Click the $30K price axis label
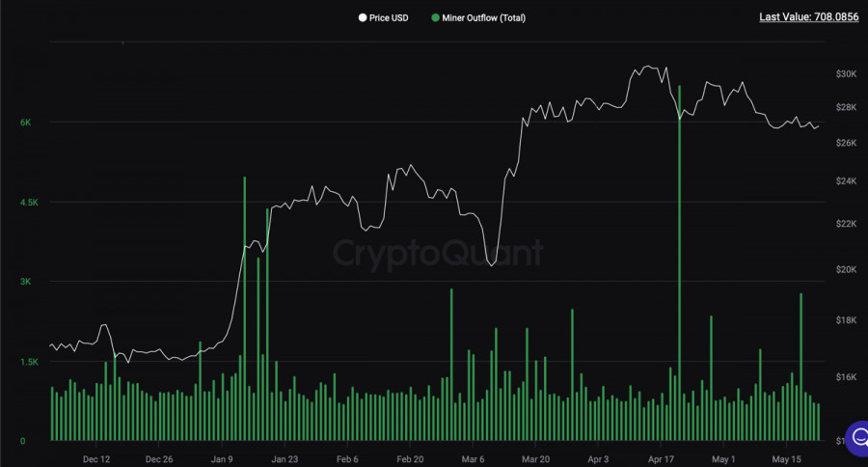868x467 pixels. (847, 74)
